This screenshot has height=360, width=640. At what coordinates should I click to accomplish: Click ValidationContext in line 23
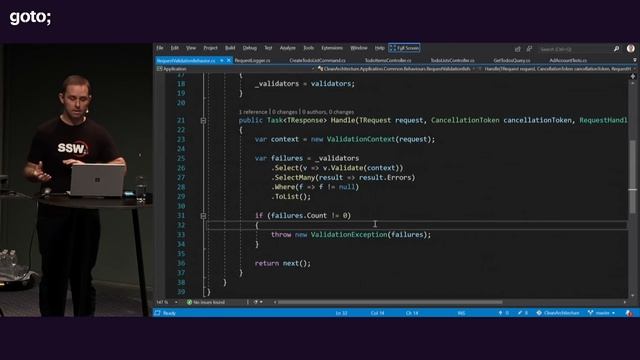point(361,139)
